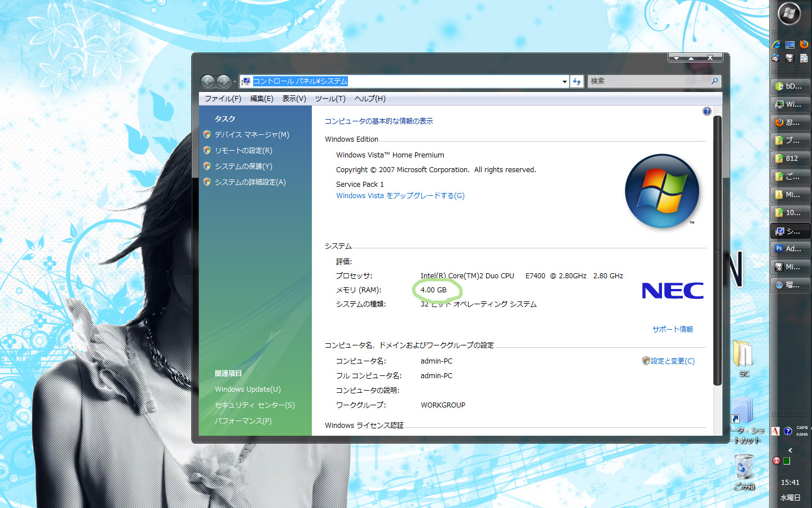The width and height of the screenshot is (812, 508).
Task: Launch Internet Explorer from quick launch
Action: [776, 45]
